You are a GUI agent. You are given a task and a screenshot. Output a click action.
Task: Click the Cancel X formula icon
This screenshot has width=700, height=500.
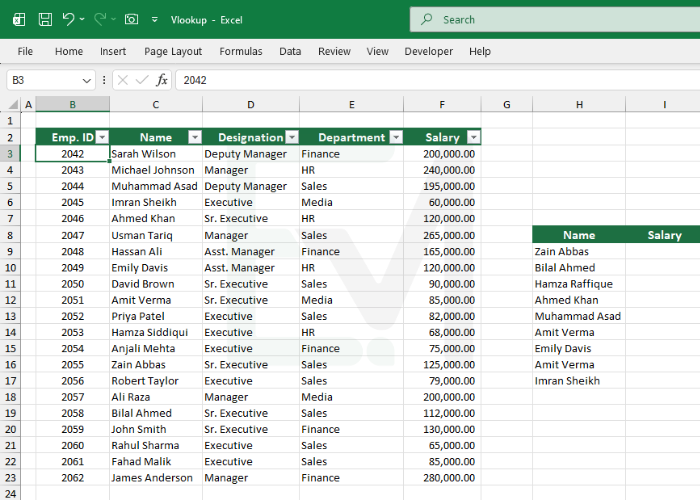pyautogui.click(x=123, y=80)
